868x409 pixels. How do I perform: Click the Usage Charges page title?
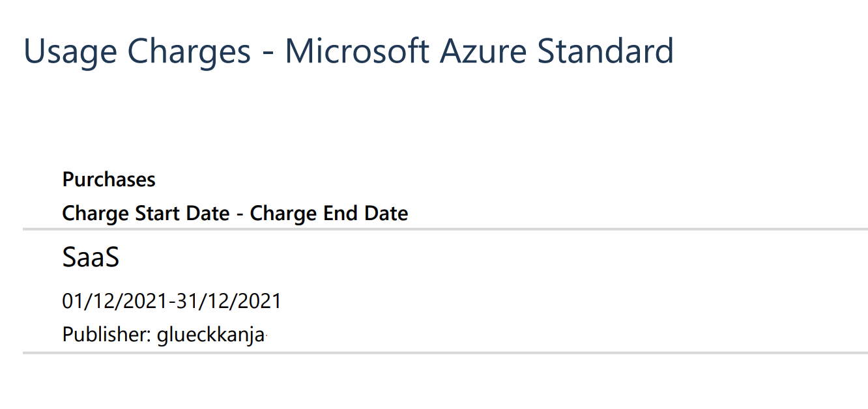coord(348,51)
